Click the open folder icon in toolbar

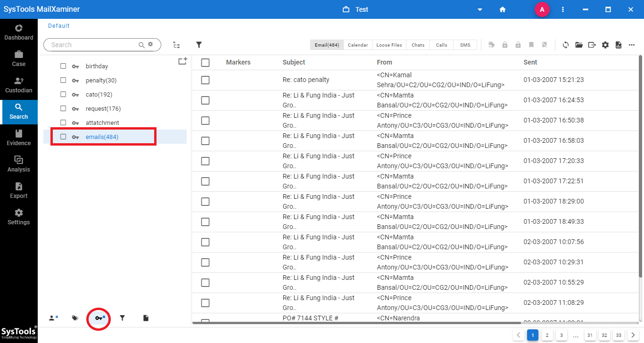pyautogui.click(x=579, y=45)
